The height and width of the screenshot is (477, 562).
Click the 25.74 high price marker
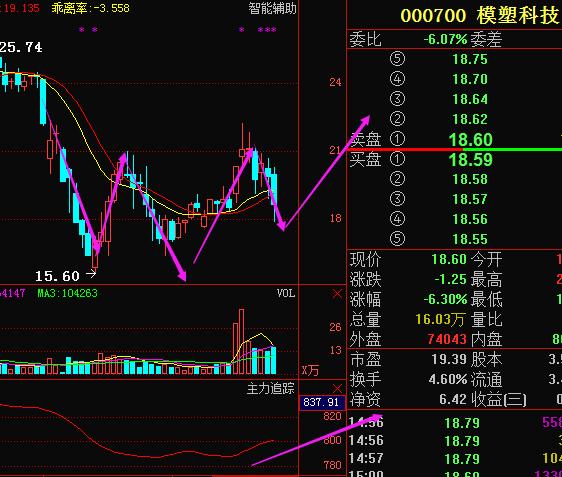tap(21, 47)
